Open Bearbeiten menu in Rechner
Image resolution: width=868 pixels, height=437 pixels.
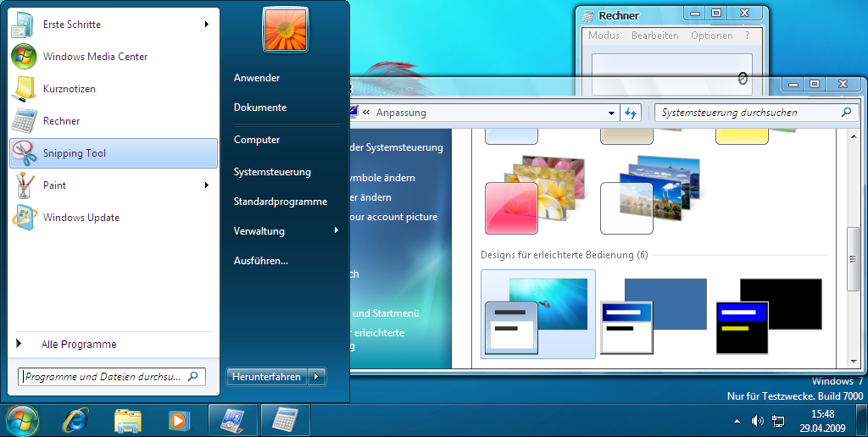pyautogui.click(x=655, y=36)
